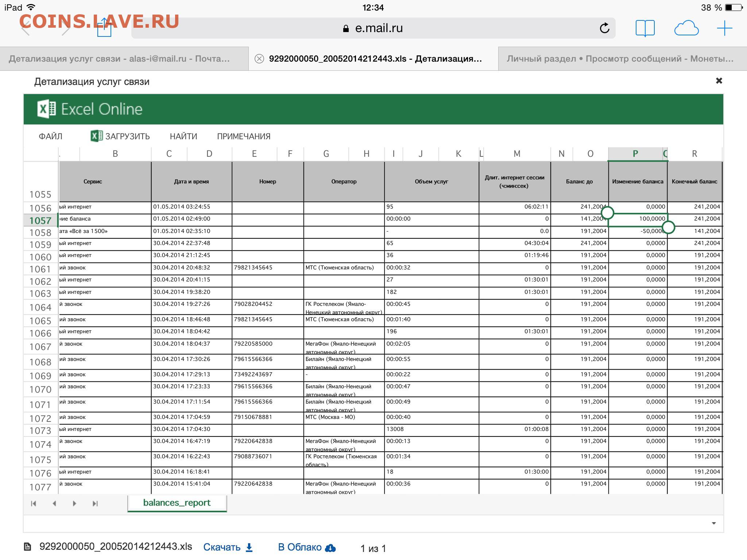Select the balances_report sheet tab
This screenshot has height=560, width=747.
[x=177, y=503]
